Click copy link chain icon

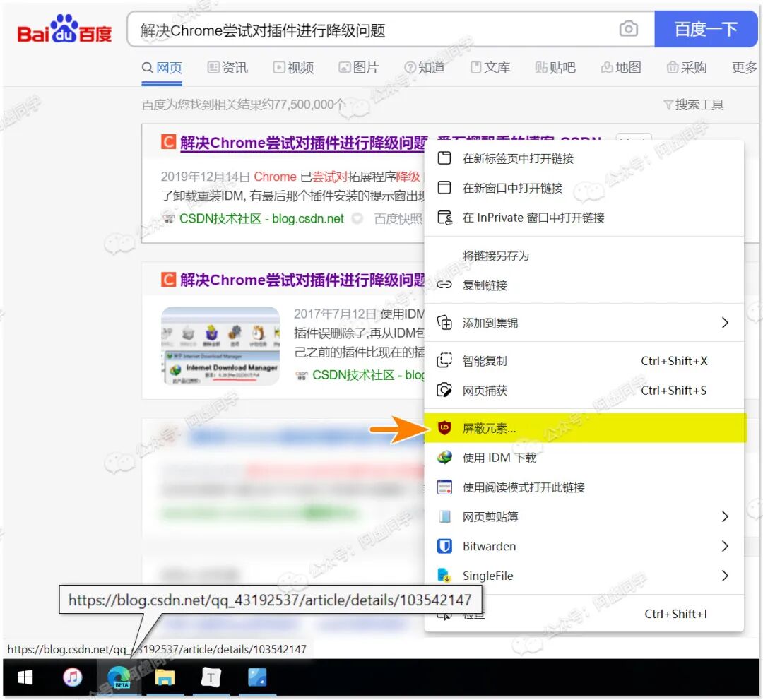(444, 285)
